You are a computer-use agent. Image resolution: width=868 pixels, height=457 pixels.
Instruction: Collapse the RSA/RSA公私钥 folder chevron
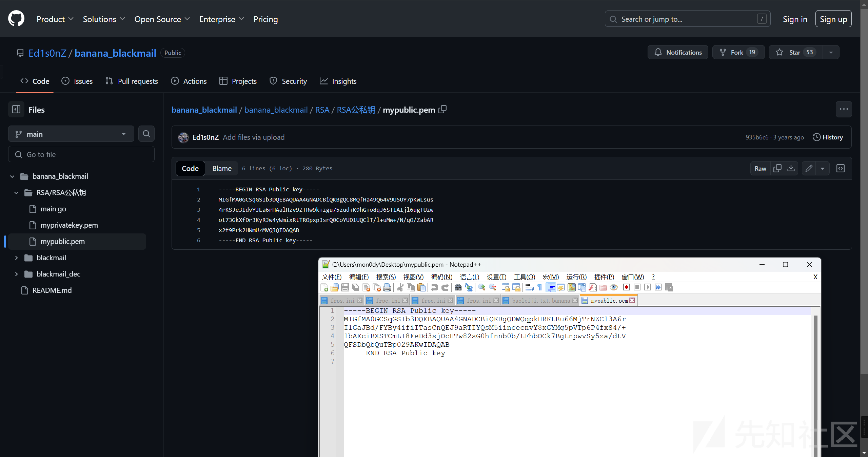[16, 192]
